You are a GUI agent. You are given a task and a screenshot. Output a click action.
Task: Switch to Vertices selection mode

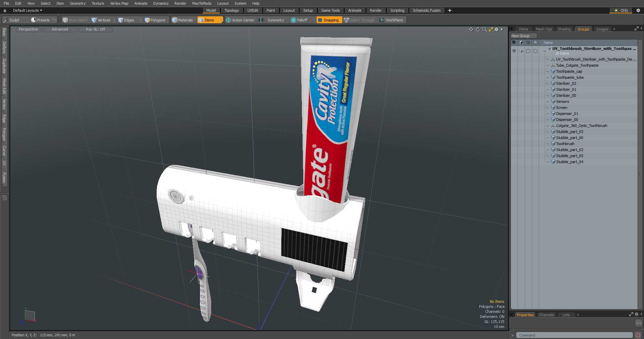tap(104, 20)
